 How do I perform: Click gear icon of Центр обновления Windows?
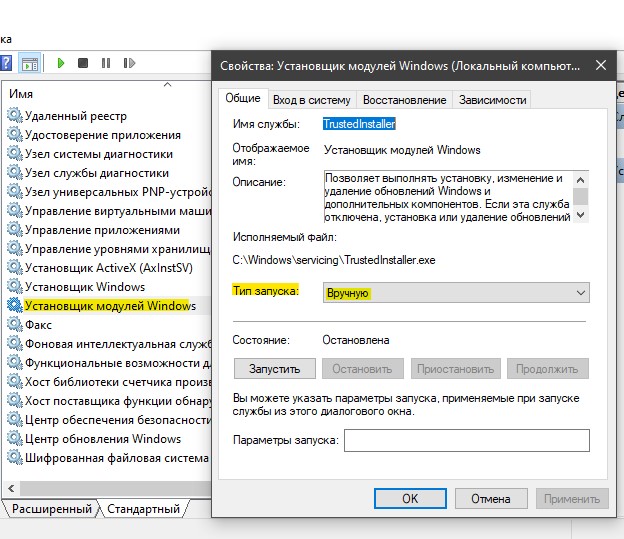[15, 438]
